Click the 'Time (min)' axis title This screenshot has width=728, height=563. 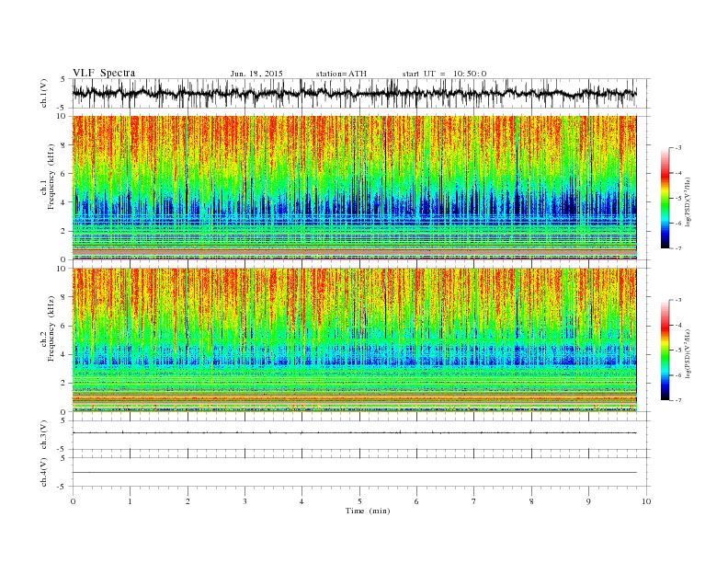[368, 511]
